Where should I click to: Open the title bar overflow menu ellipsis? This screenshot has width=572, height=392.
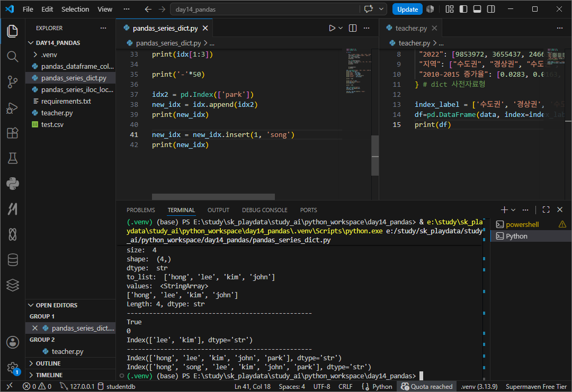click(x=126, y=9)
